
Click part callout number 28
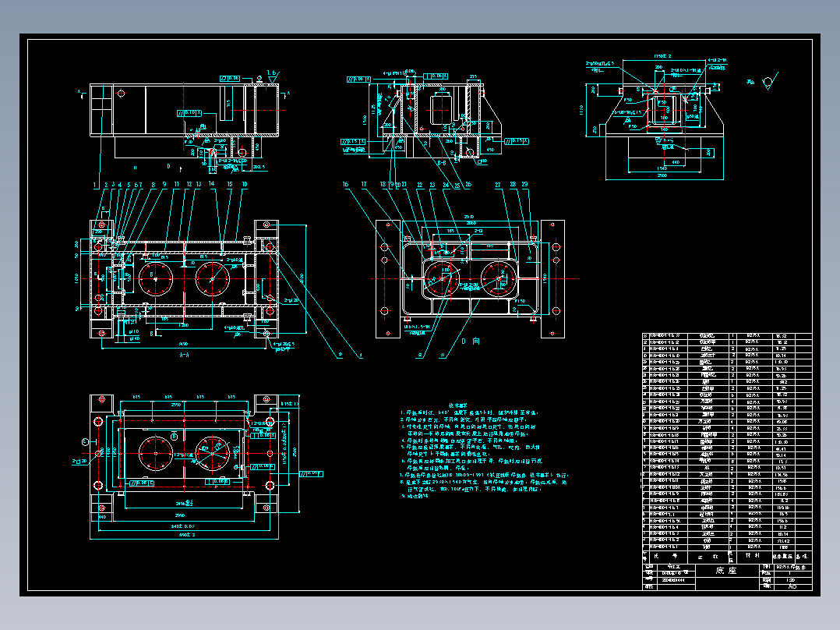[513, 185]
